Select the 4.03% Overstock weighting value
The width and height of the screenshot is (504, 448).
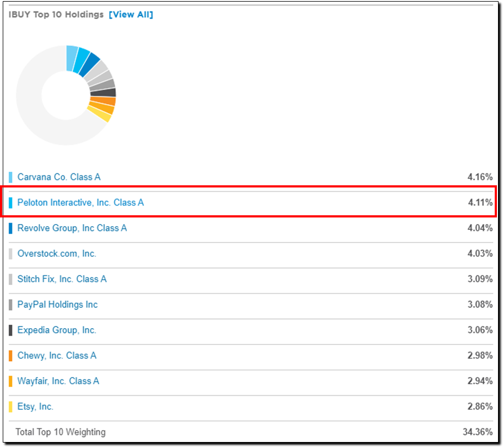coord(480,253)
